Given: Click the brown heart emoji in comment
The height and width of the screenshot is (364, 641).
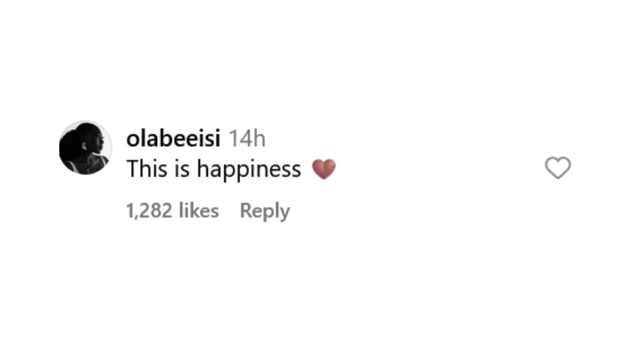Looking at the screenshot, I should coord(324,169).
